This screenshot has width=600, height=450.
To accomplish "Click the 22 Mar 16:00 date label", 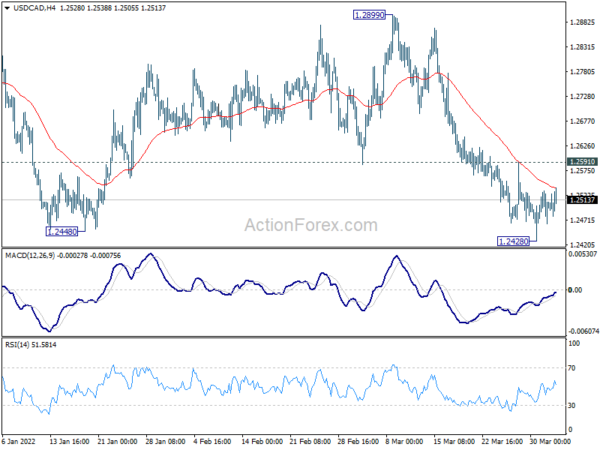I will (502, 441).
